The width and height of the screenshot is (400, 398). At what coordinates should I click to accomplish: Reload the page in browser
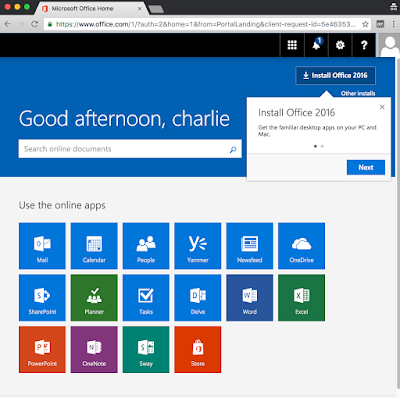coord(34,24)
